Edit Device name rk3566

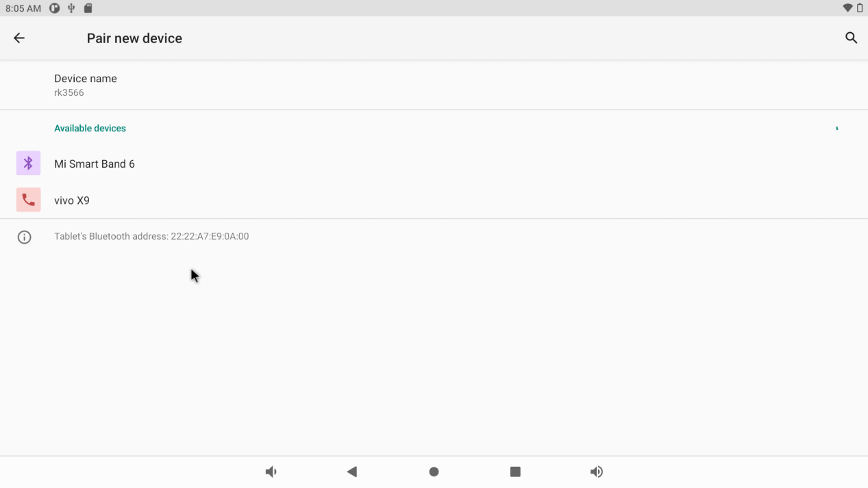point(86,85)
